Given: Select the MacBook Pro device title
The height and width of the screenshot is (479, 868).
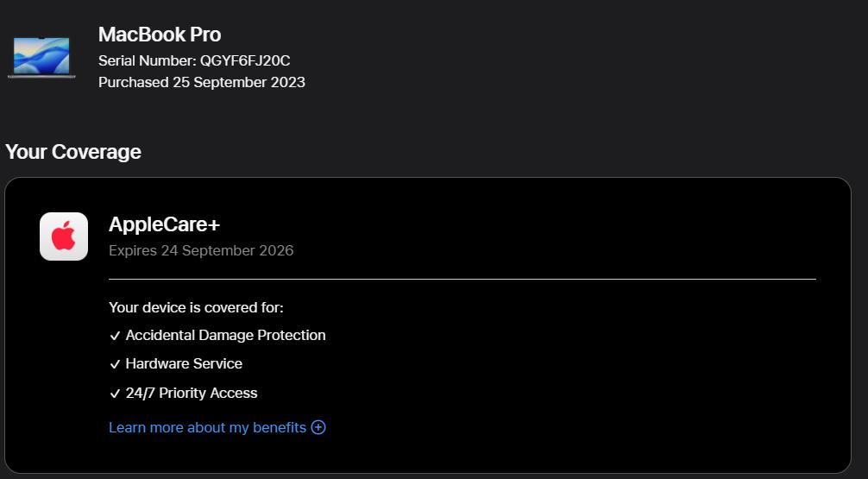Looking at the screenshot, I should click(x=160, y=35).
